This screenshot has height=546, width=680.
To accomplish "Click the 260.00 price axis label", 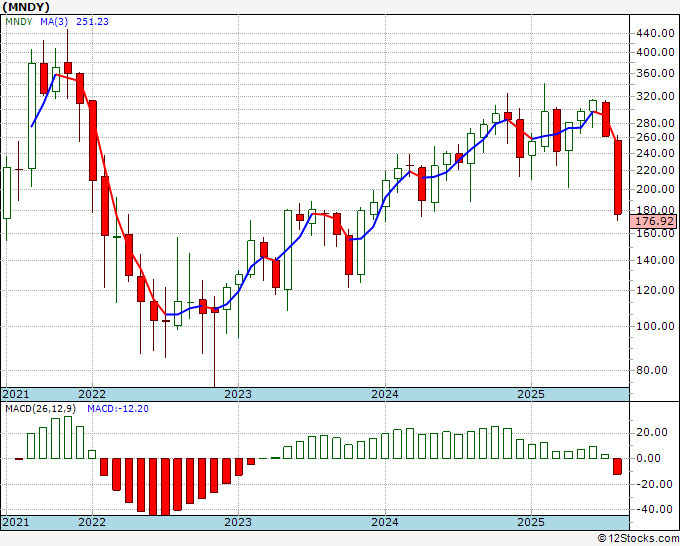I will (x=655, y=137).
